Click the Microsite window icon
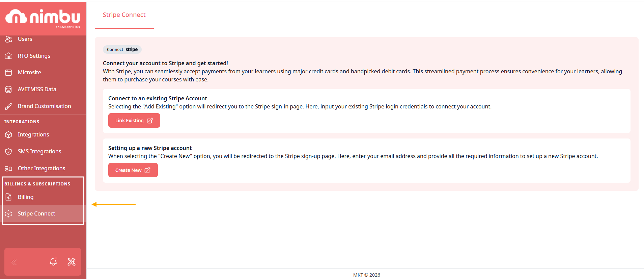This screenshot has height=279, width=644. point(8,73)
